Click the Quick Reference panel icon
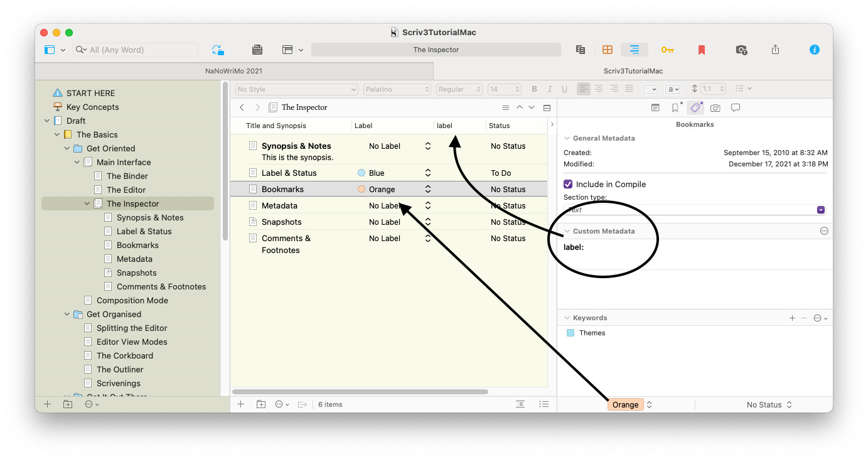This screenshot has height=459, width=868. pyautogui.click(x=287, y=50)
